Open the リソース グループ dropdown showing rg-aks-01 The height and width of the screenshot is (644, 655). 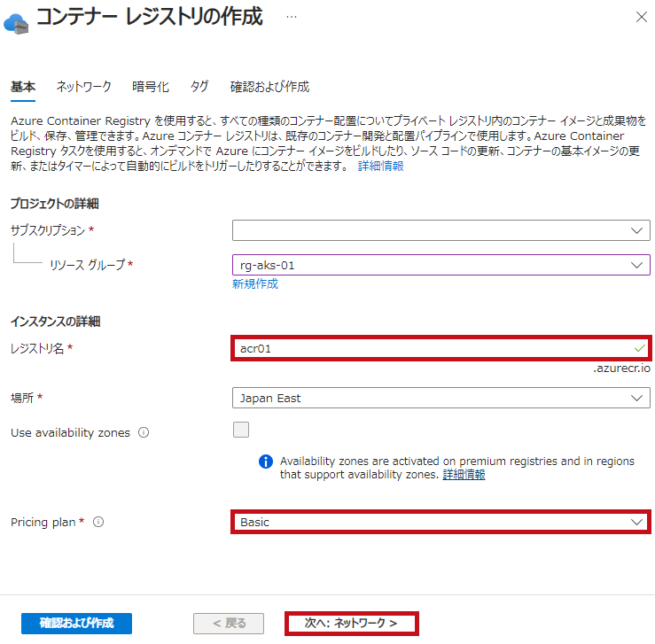(x=441, y=265)
